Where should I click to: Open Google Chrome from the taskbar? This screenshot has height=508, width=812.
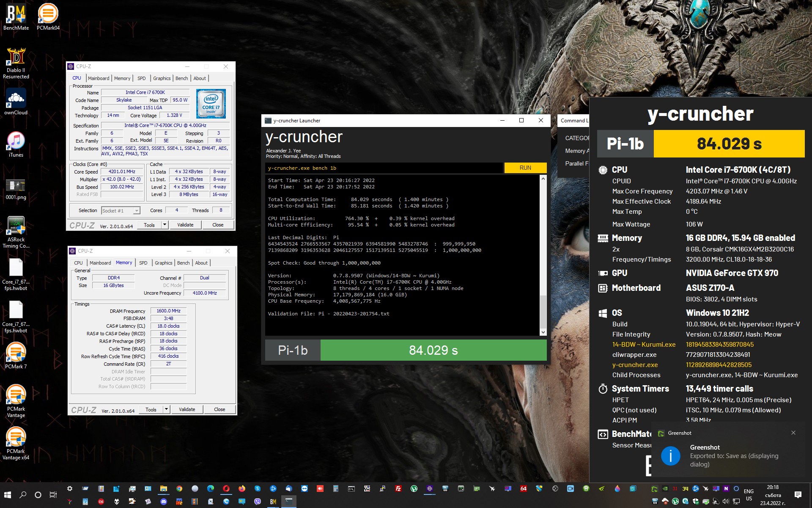click(179, 489)
